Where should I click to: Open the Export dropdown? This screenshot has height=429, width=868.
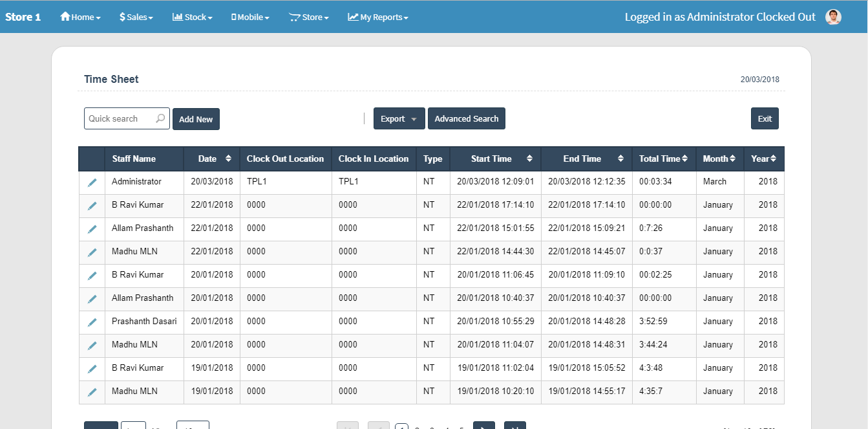(399, 119)
